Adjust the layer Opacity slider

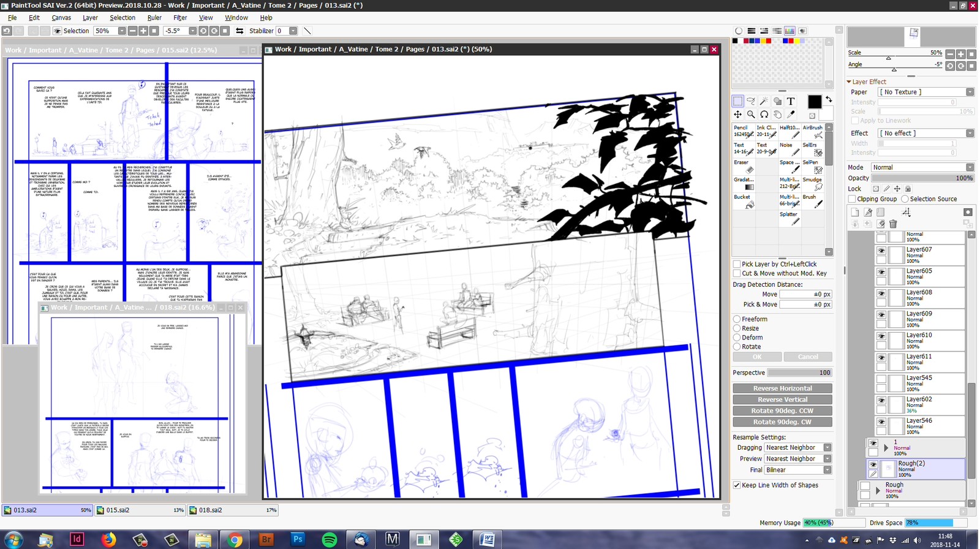click(922, 178)
